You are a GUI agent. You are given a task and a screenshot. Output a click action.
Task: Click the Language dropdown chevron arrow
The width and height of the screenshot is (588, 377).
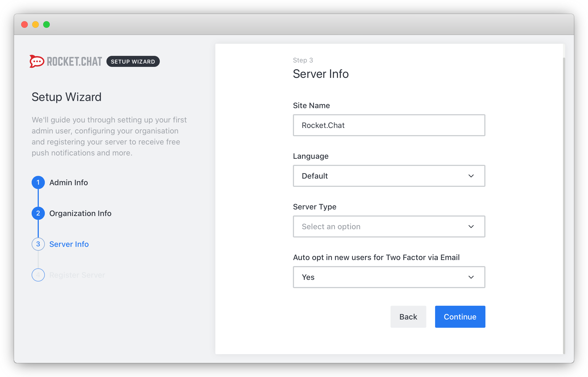click(x=471, y=176)
